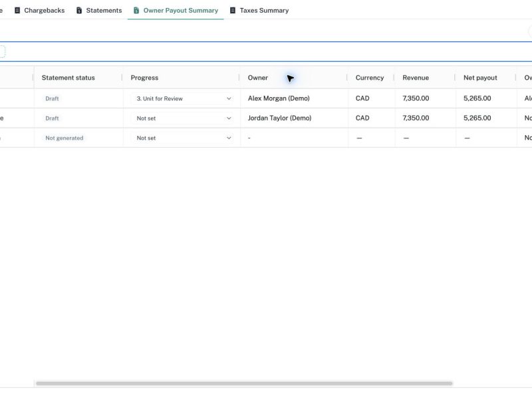
Task: Sort by Progress column header
Action: tap(144, 78)
